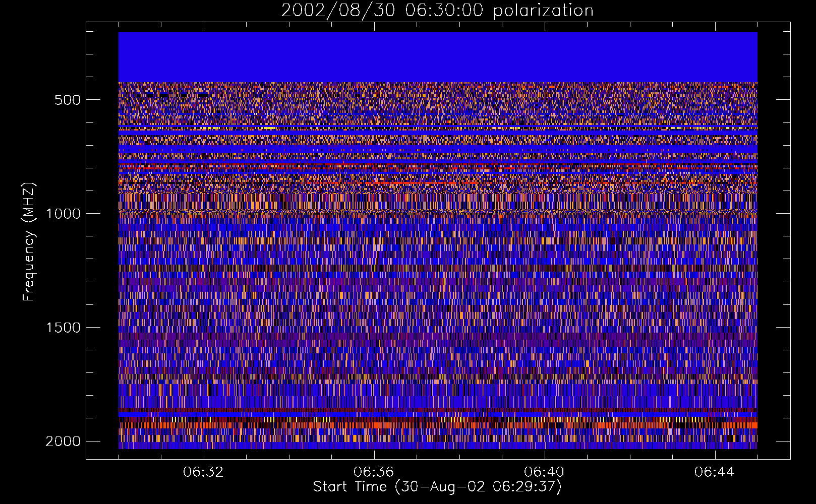The width and height of the screenshot is (816, 504).
Task: Click the 1000 frequency tick label
Action: pos(63,214)
